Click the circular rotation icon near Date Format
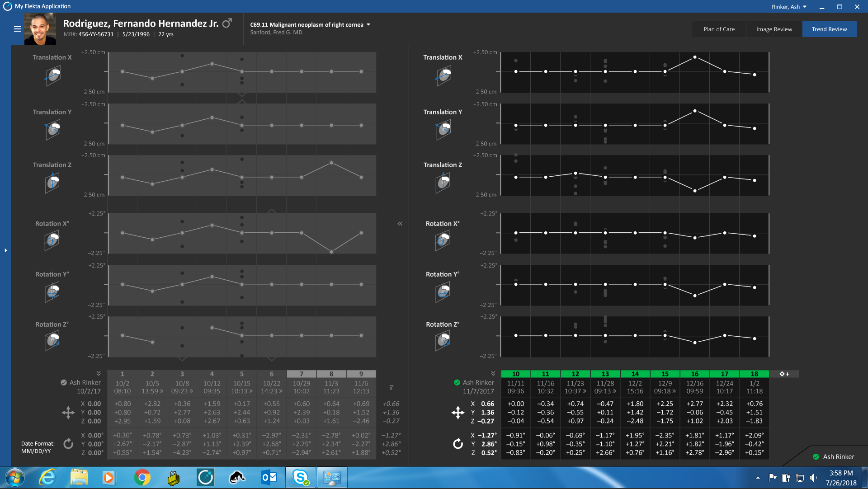The width and height of the screenshot is (868, 489). coord(69,444)
